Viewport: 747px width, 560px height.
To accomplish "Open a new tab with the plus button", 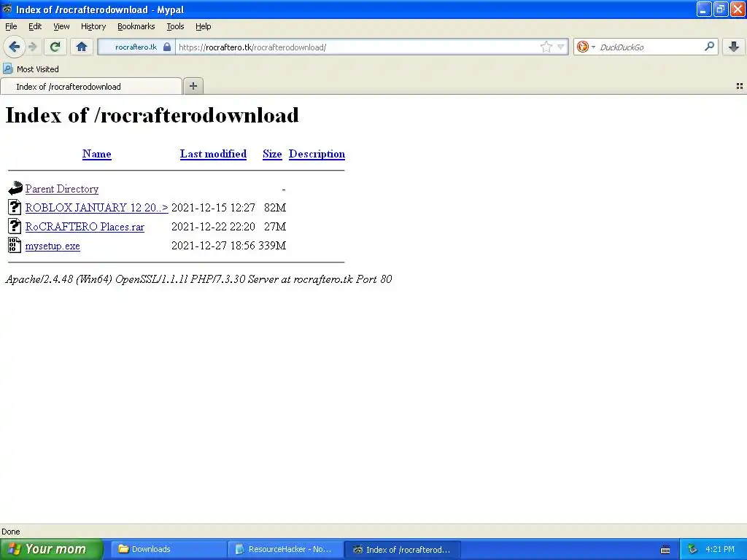I will (x=193, y=86).
